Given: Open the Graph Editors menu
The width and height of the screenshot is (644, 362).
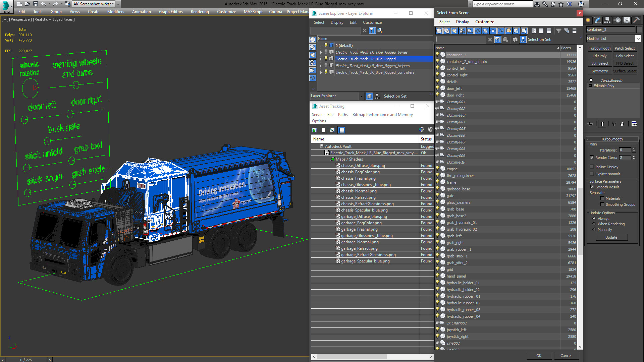Looking at the screenshot, I should tap(171, 12).
